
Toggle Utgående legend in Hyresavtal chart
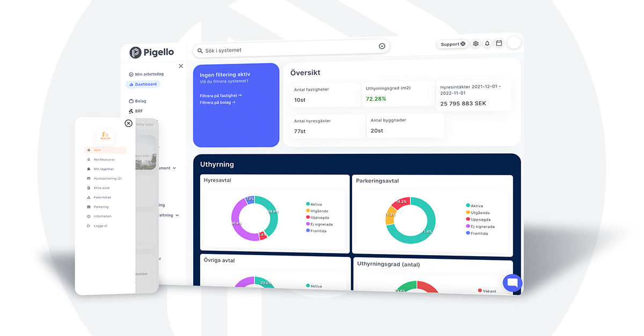(x=317, y=211)
